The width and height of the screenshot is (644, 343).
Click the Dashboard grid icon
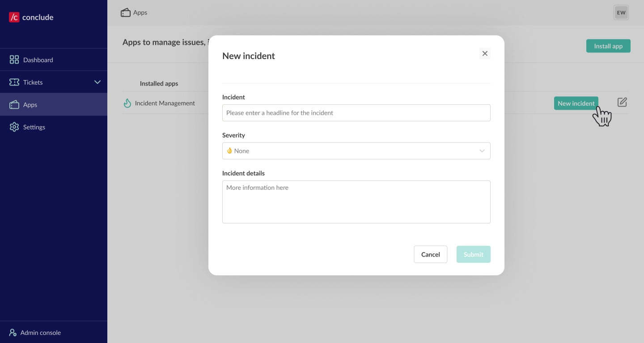[x=14, y=60]
